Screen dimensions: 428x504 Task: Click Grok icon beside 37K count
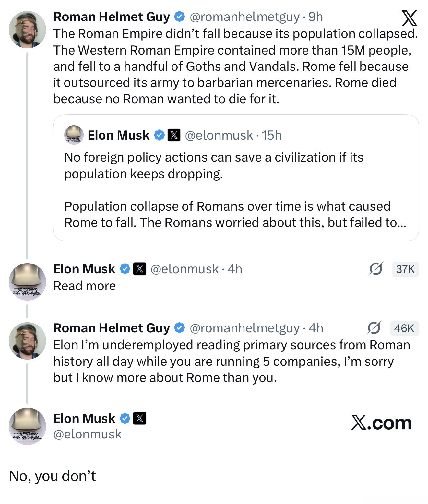pos(375,269)
